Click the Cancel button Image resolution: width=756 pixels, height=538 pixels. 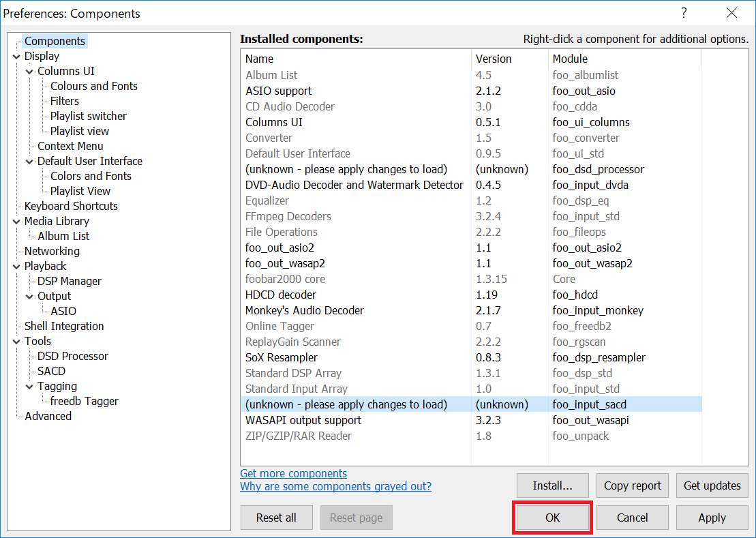632,518
